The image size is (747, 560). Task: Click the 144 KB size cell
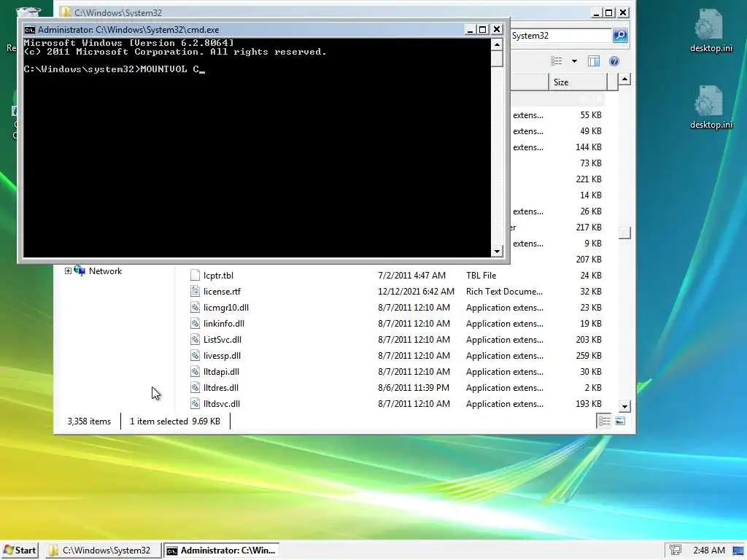[589, 147]
